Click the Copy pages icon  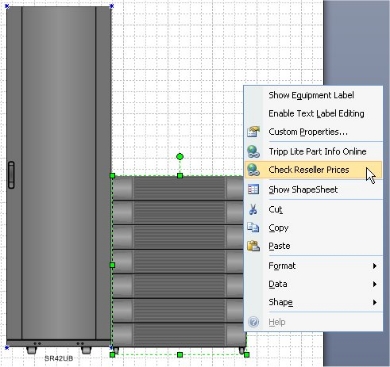pos(253,227)
